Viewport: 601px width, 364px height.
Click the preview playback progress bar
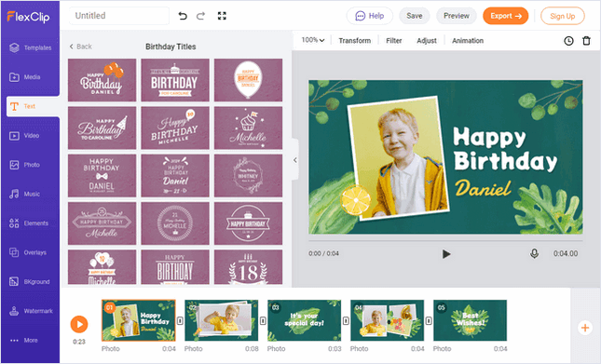click(x=445, y=241)
